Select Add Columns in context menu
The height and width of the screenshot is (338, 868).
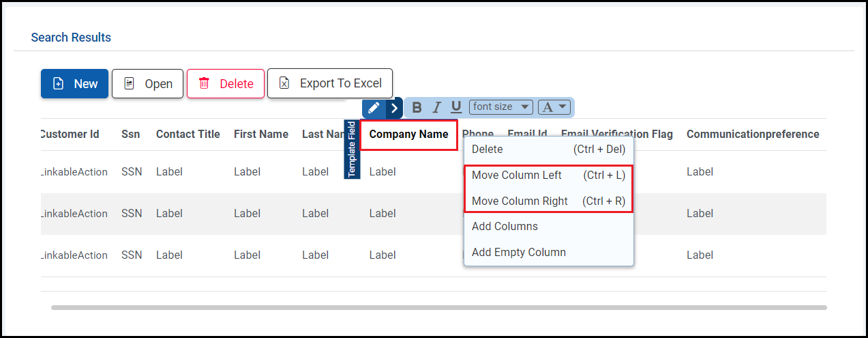505,227
